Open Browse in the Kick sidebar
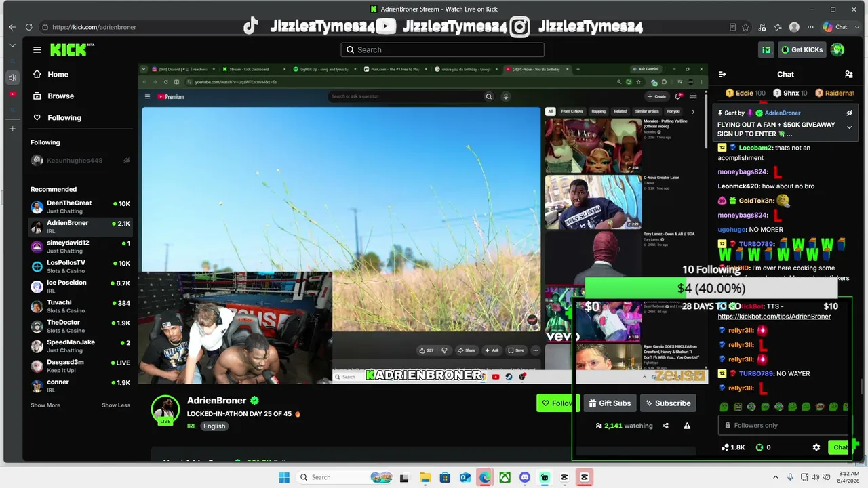Image resolution: width=868 pixels, height=488 pixels. [54, 96]
